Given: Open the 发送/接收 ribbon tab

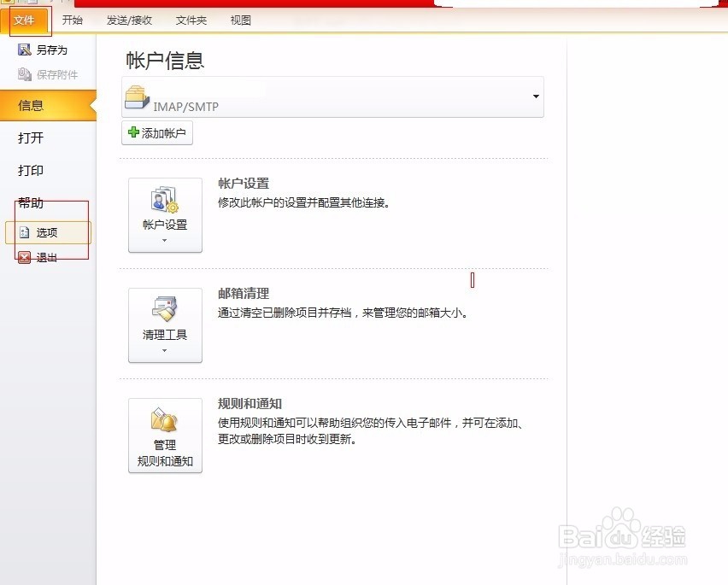Looking at the screenshot, I should (x=129, y=19).
